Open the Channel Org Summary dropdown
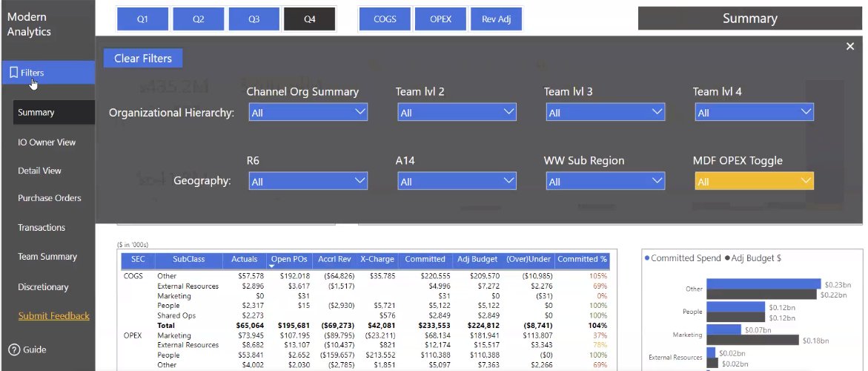The width and height of the screenshot is (868, 371). point(308,112)
